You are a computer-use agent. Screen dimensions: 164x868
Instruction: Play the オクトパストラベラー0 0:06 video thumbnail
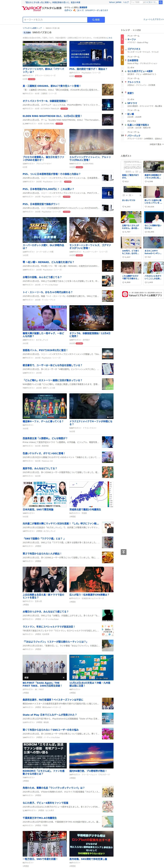[x=108, y=104]
